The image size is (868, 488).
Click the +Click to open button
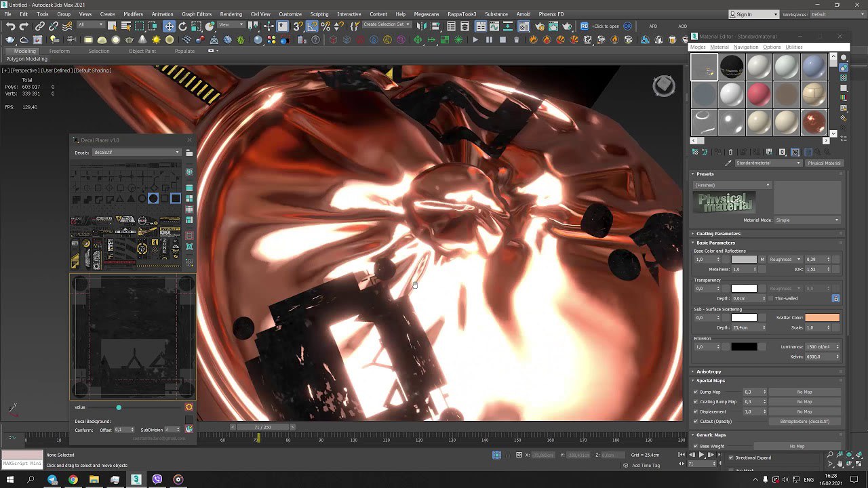(x=605, y=26)
